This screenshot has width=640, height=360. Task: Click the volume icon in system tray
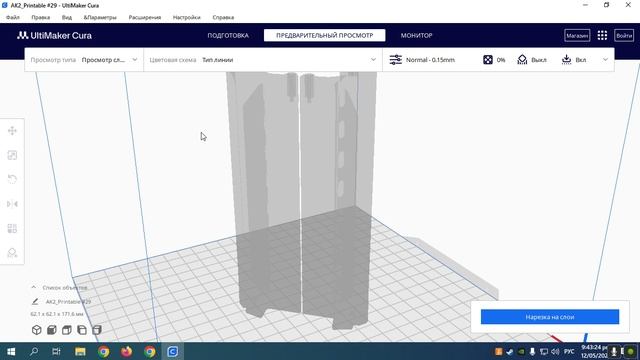click(x=555, y=351)
